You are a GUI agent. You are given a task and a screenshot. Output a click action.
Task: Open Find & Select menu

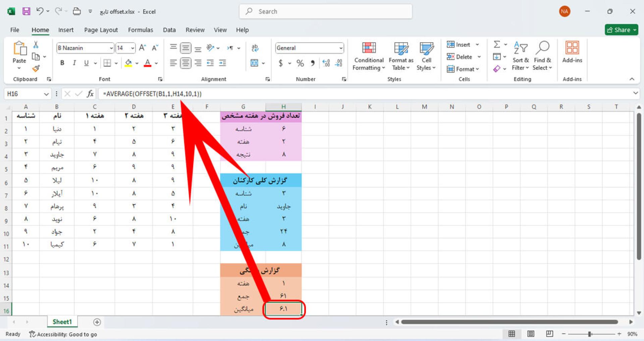pyautogui.click(x=542, y=56)
